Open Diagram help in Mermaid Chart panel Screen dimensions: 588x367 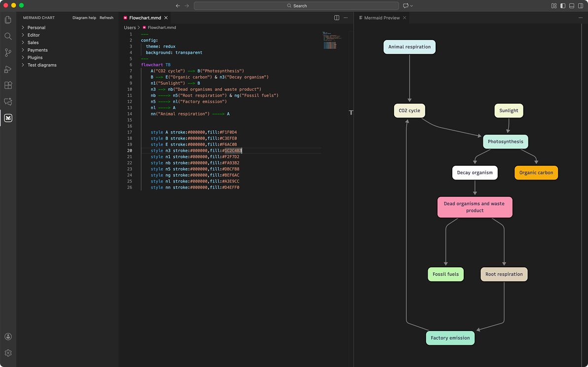tap(83, 17)
